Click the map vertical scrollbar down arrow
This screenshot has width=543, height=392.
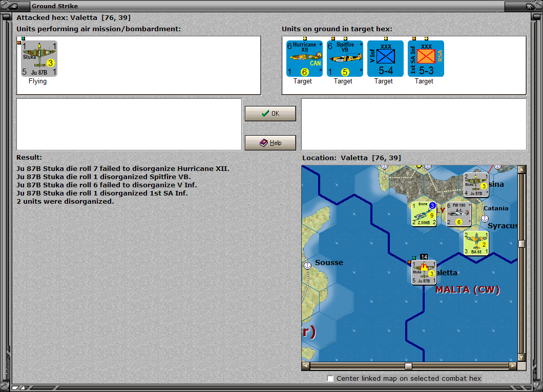click(x=522, y=357)
